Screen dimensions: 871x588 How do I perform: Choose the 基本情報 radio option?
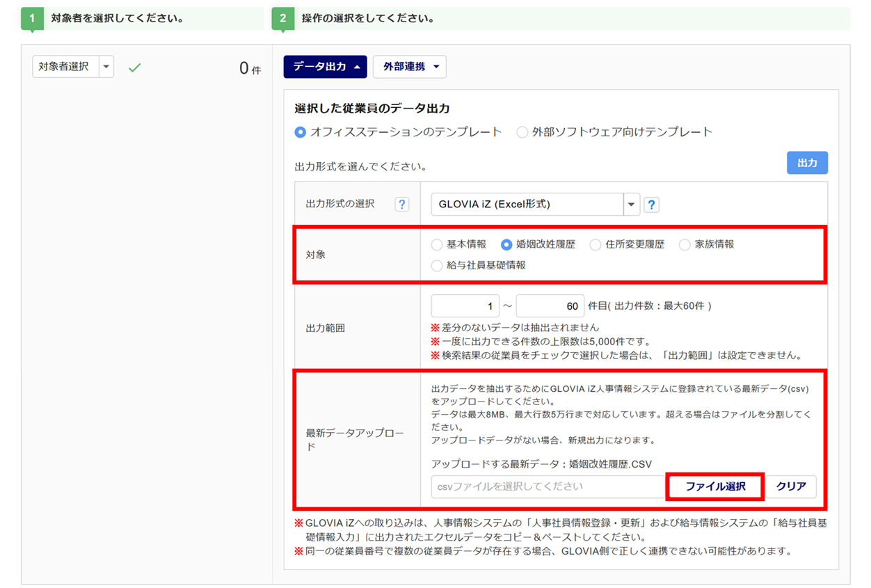pos(437,244)
